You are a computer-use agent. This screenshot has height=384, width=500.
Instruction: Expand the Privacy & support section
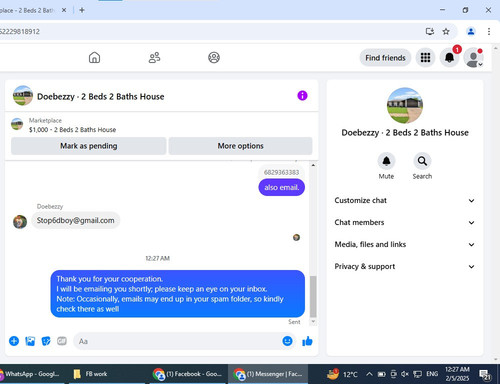click(405, 266)
